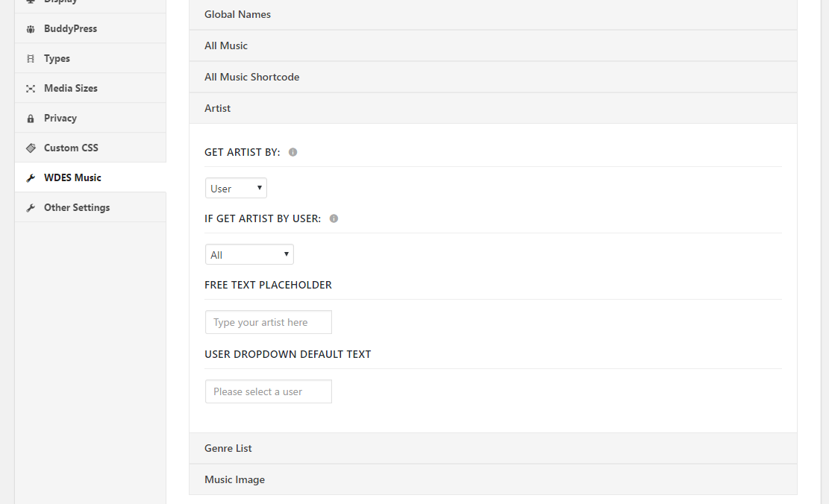Open the All users filter dropdown
This screenshot has width=829, height=504.
249,255
